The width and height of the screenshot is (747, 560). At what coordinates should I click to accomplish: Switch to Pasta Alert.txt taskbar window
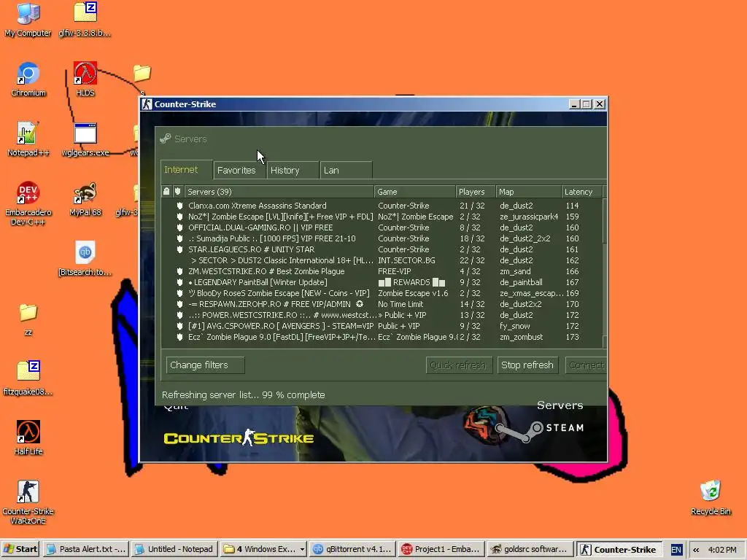pyautogui.click(x=86, y=550)
